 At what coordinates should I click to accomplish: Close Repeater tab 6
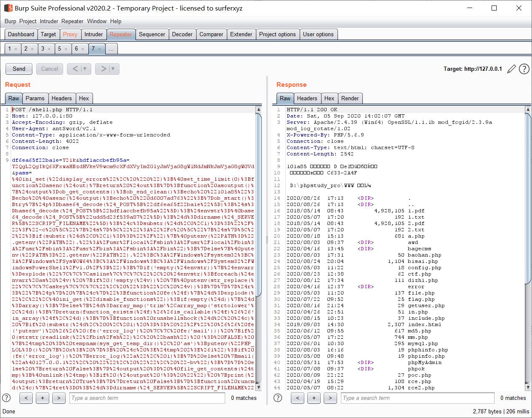[82, 49]
